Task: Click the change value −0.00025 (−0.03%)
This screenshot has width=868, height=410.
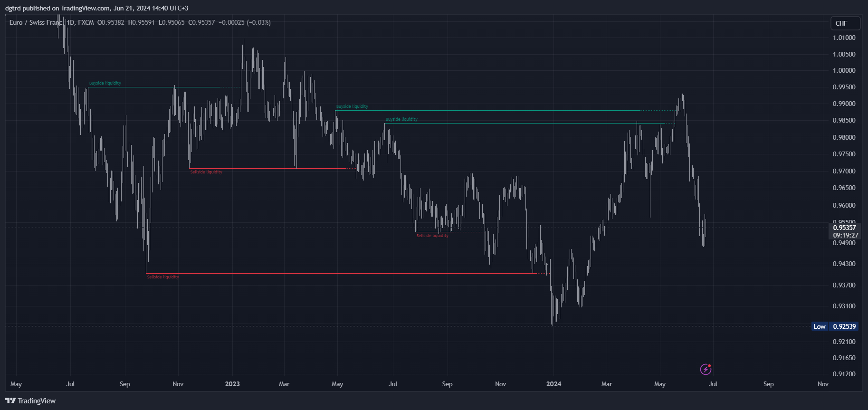Action: pos(245,22)
